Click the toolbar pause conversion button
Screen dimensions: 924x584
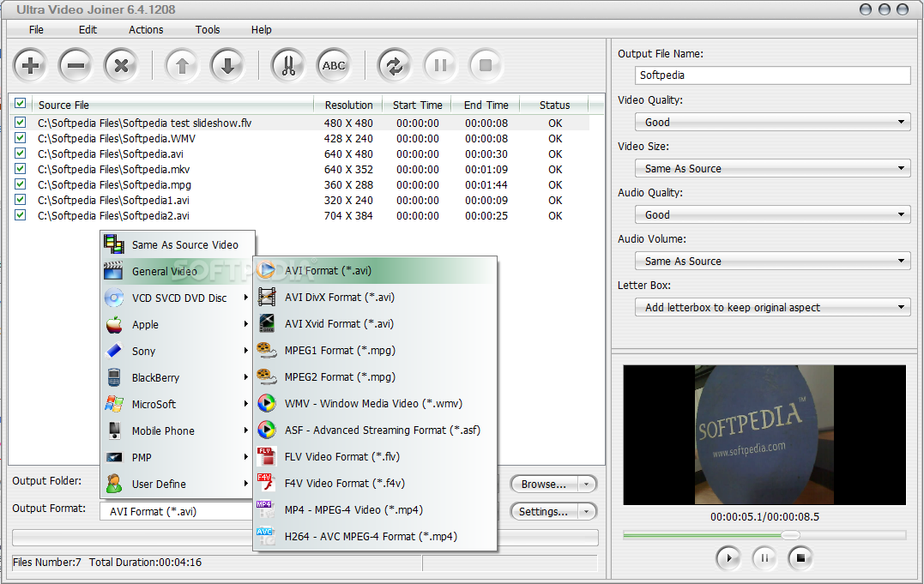pyautogui.click(x=440, y=65)
